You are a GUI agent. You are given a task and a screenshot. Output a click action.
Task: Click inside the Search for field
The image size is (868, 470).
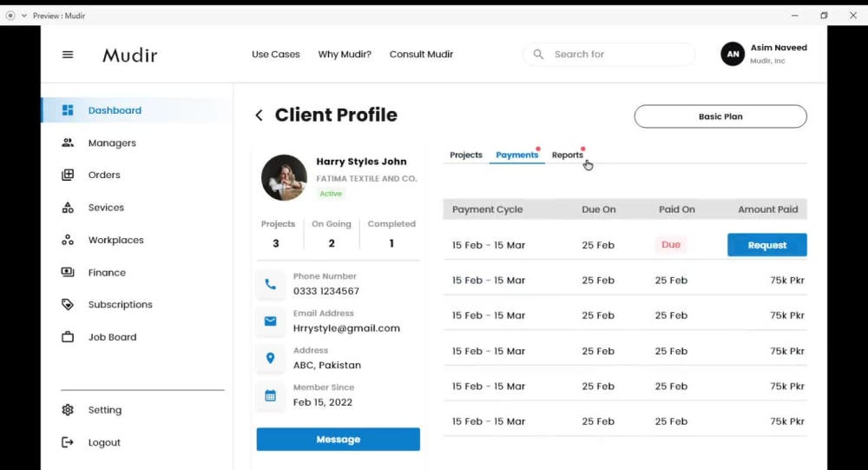pyautogui.click(x=609, y=55)
